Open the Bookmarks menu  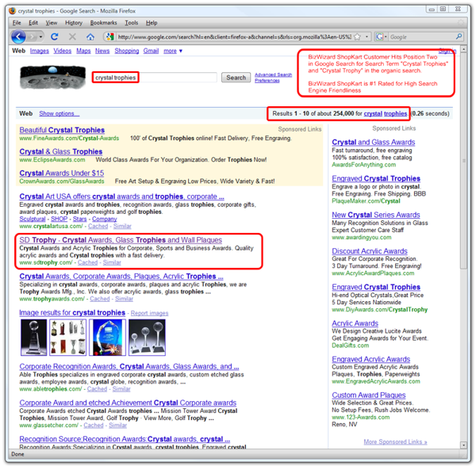[103, 23]
